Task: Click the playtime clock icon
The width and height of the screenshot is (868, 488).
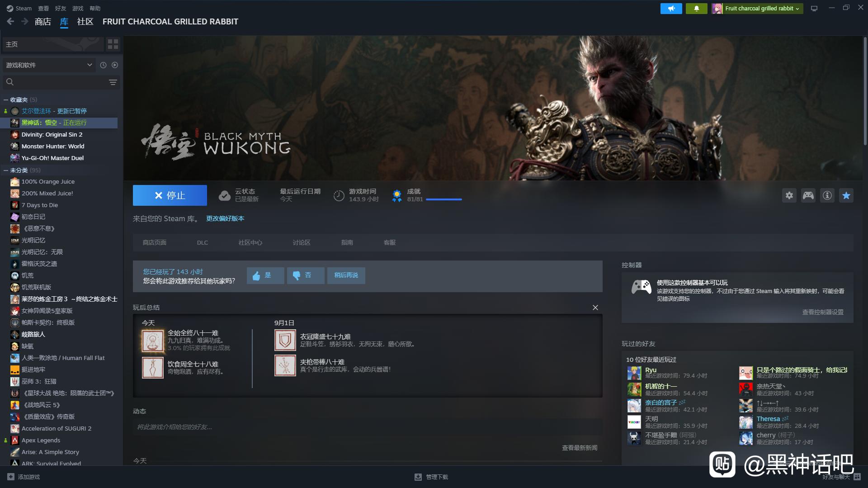Action: 339,195
